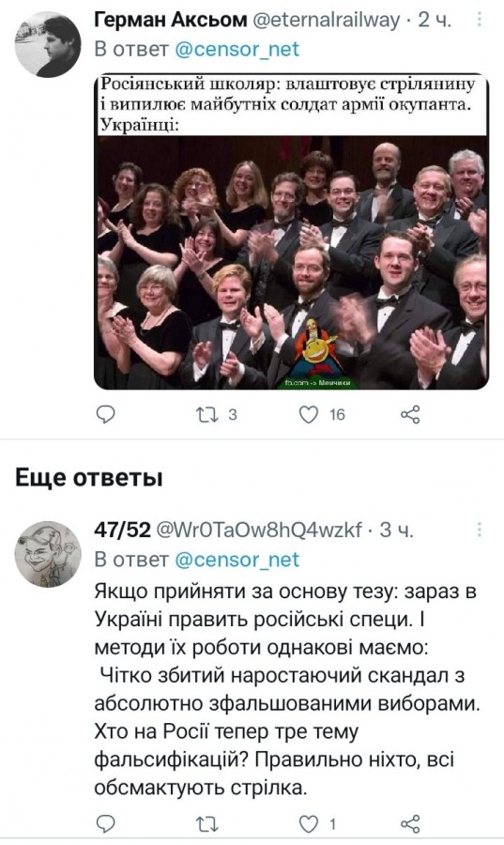Open the tweet text about falsified elections
The image size is (504, 845).
(x=286, y=690)
